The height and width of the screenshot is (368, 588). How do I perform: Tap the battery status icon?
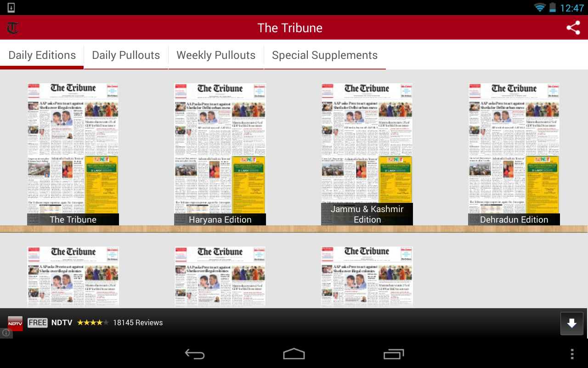coord(553,7)
